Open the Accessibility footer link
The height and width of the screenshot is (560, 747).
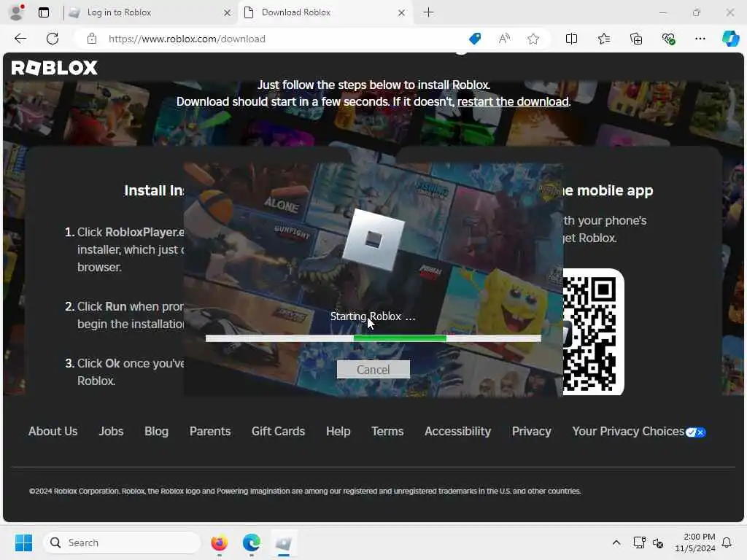[457, 431]
